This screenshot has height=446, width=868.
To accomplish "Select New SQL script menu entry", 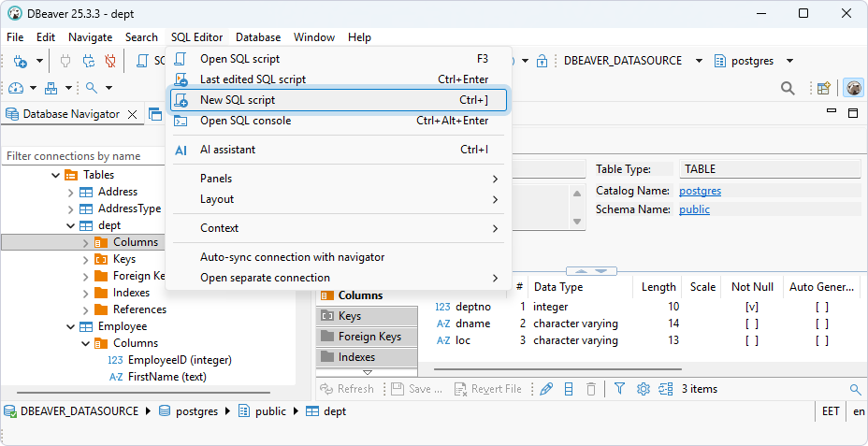I will [x=339, y=100].
